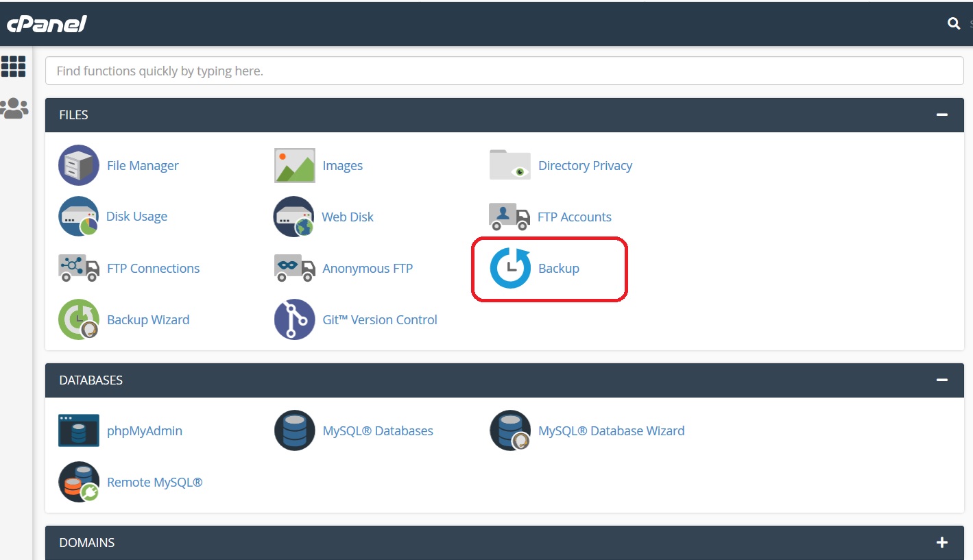Open the File Manager icon

79,165
